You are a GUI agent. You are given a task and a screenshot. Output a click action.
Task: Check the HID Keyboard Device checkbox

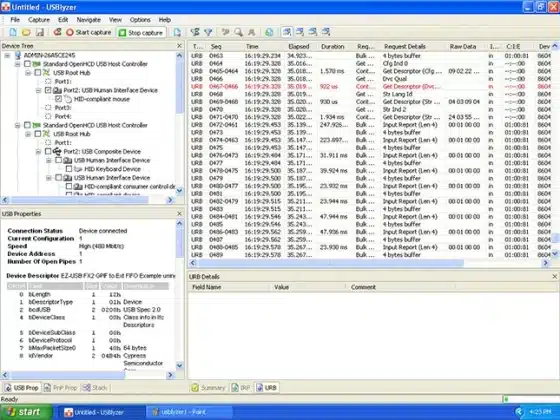[69, 169]
